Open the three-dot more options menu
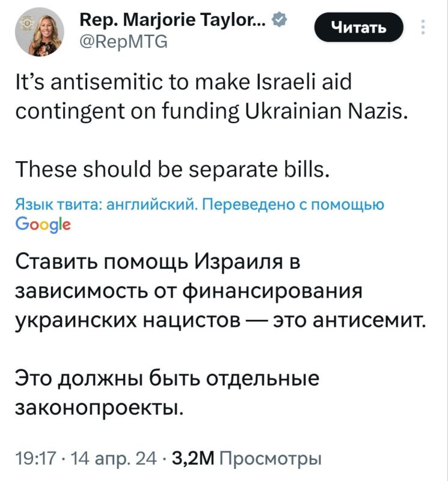This screenshot has height=481, width=448. pos(423,27)
